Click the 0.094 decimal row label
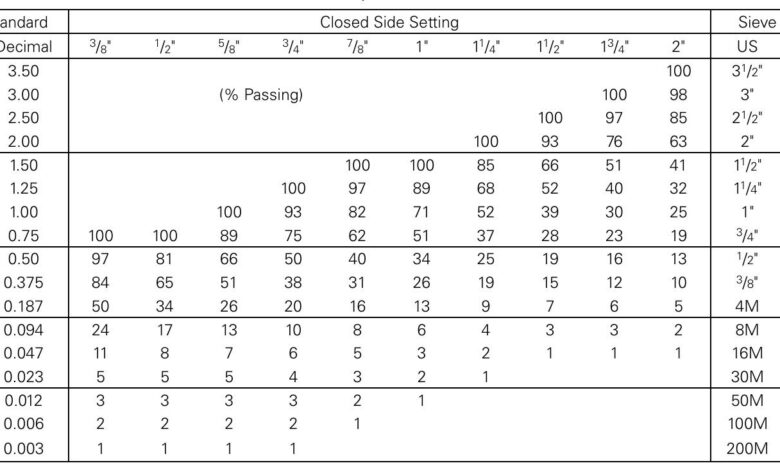The image size is (780, 470). [x=23, y=330]
